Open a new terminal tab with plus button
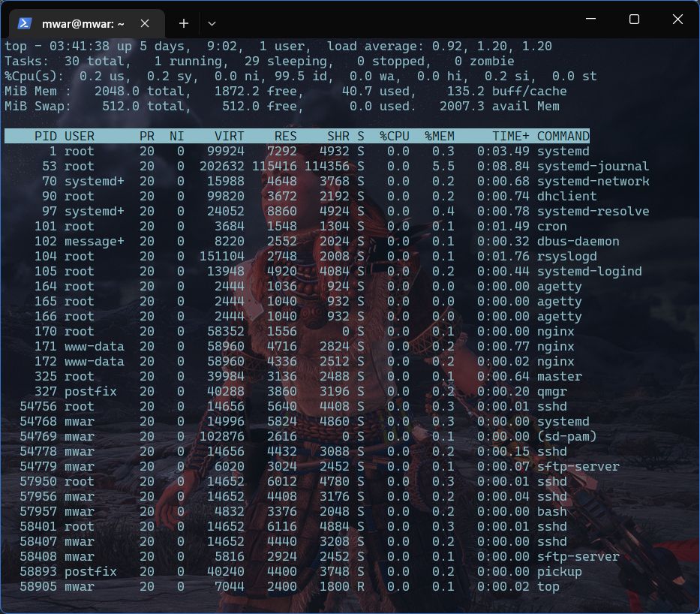The height and width of the screenshot is (614, 700). tap(184, 23)
